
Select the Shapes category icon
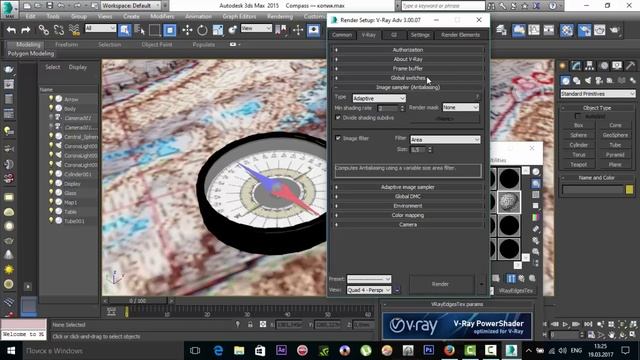pyautogui.click(x=577, y=80)
